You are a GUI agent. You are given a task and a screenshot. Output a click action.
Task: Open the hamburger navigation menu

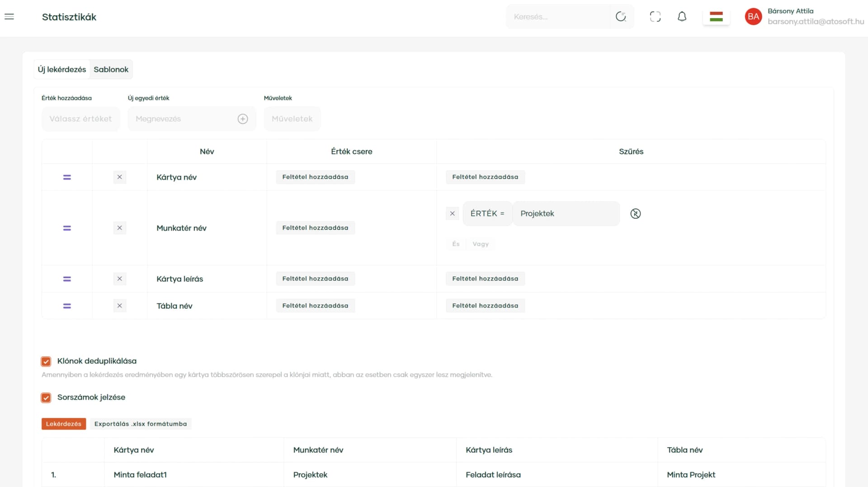(x=9, y=17)
